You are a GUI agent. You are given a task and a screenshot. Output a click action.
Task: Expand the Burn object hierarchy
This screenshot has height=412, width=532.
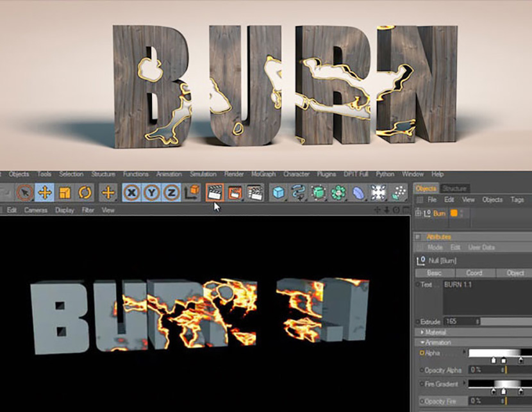coord(418,213)
